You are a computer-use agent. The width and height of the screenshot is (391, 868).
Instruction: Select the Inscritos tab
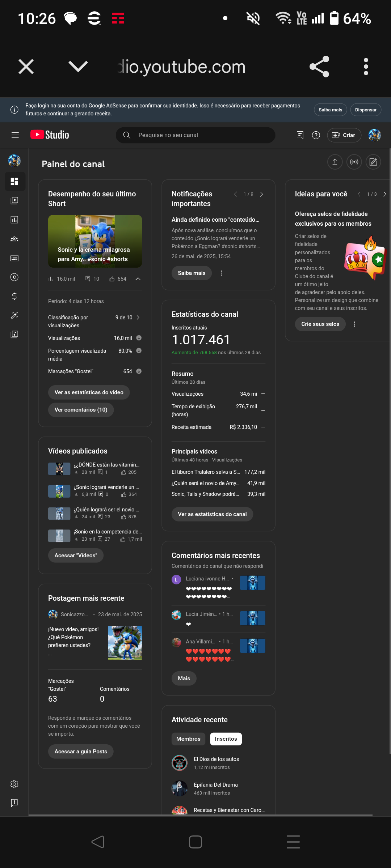[226, 739]
